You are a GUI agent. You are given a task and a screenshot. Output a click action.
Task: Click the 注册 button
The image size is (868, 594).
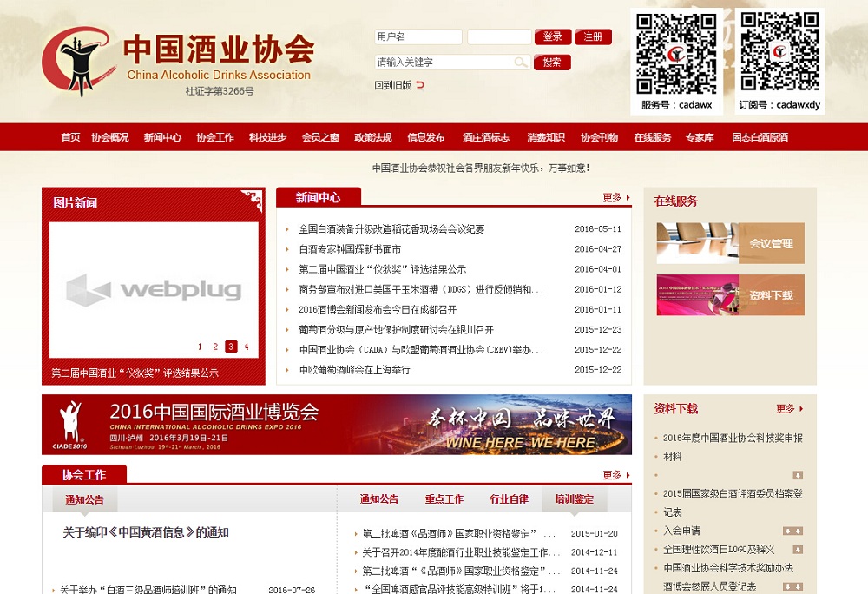[x=593, y=37]
